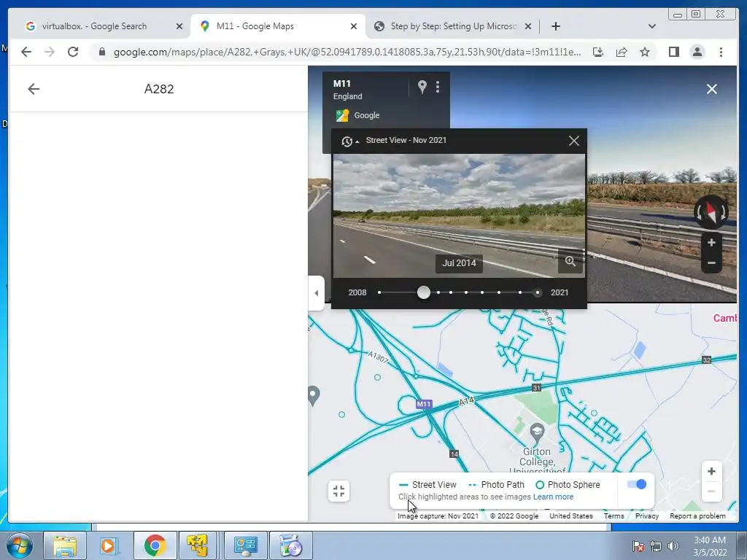The image size is (747, 560).
Task: Click the M11 road shield on the map
Action: coord(424,404)
